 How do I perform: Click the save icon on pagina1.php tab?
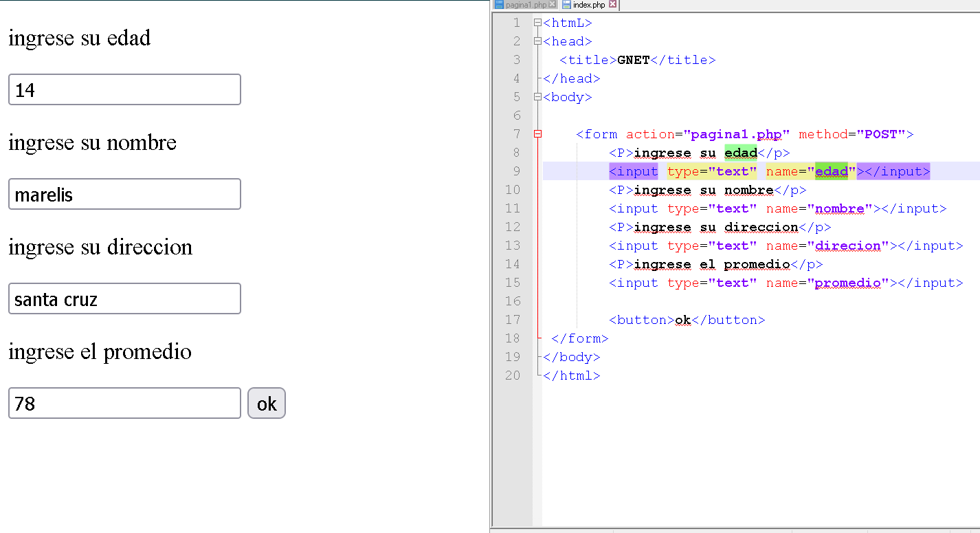point(499,5)
